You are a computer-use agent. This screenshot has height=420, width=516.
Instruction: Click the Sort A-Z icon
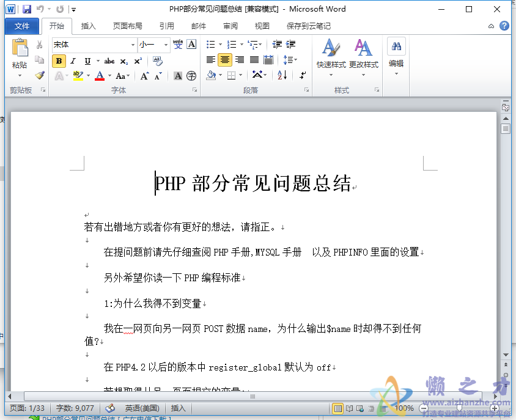tap(282, 75)
